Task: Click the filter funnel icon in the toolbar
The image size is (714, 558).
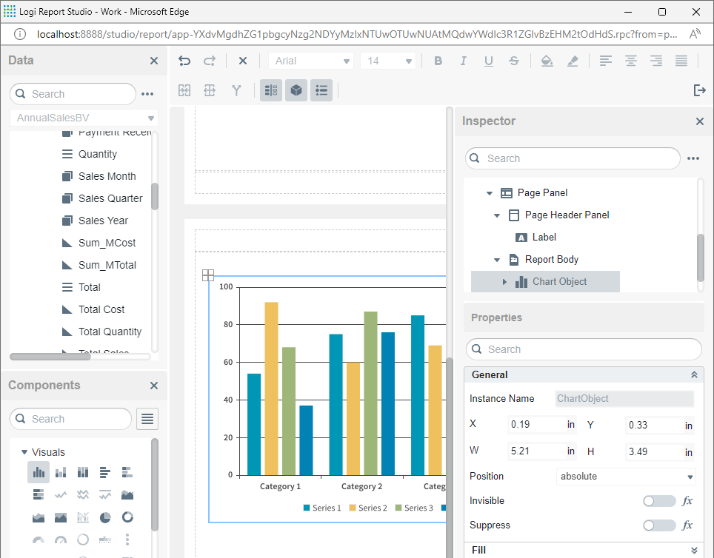Action: (x=237, y=91)
